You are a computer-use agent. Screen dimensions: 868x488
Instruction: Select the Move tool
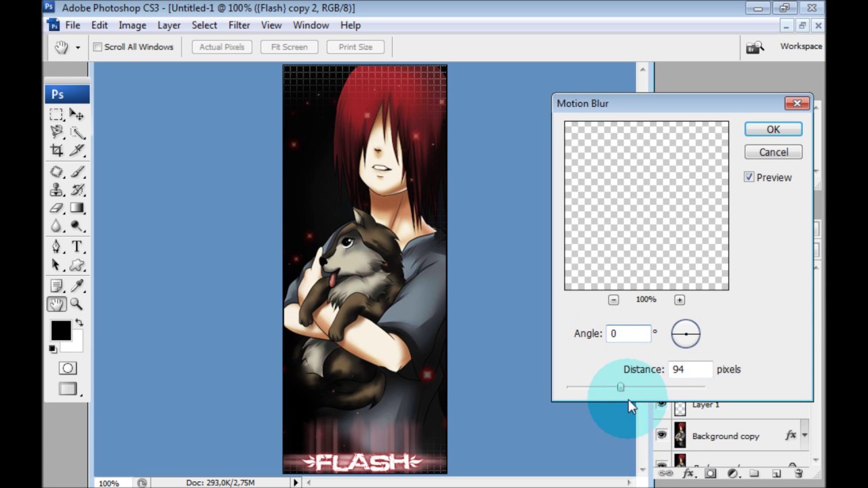tap(77, 115)
